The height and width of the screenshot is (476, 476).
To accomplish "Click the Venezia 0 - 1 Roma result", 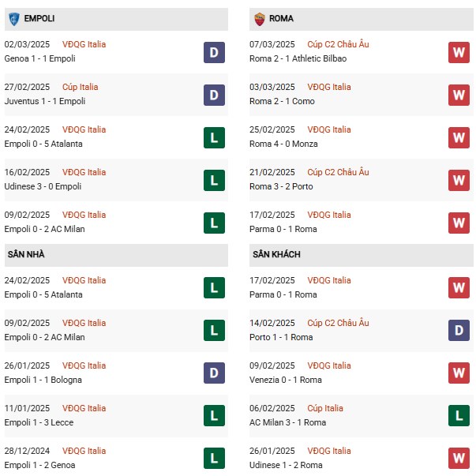I will [292, 380].
